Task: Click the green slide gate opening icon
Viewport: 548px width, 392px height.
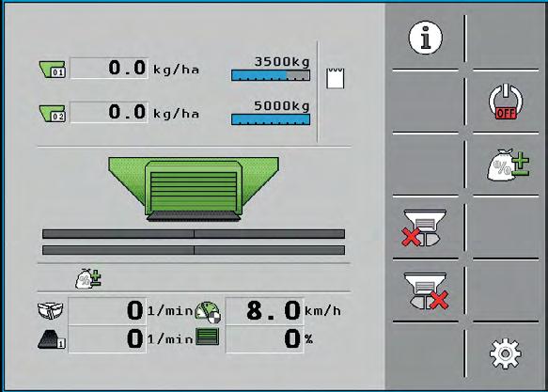Action: pyautogui.click(x=207, y=337)
